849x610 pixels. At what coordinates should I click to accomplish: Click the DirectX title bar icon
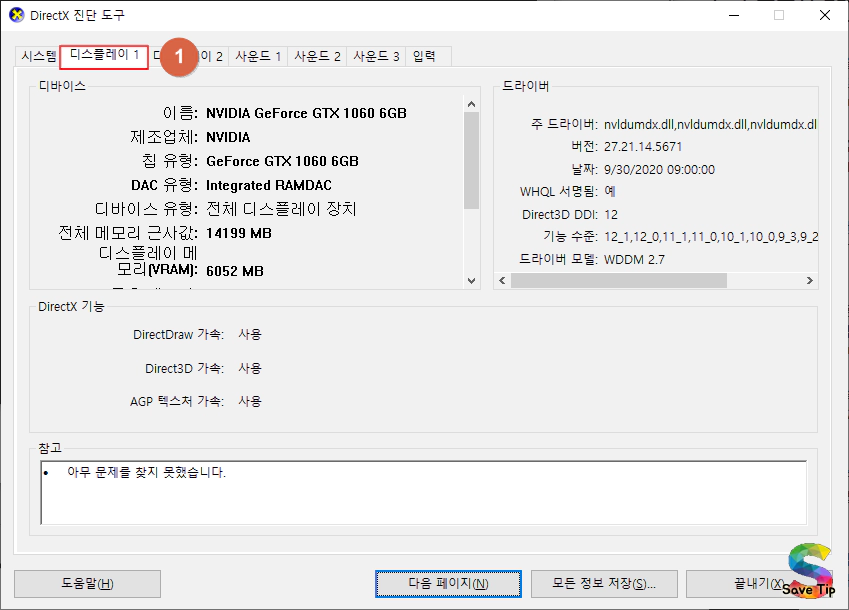click(17, 15)
